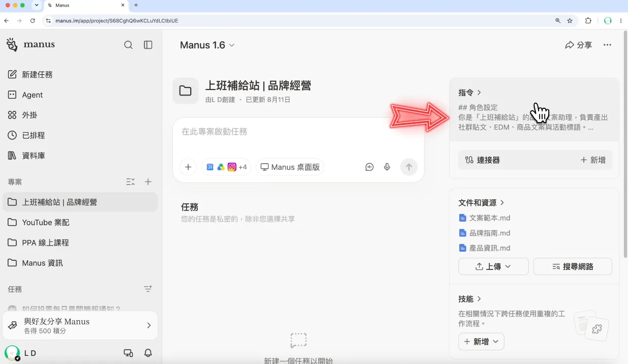Click the L D user avatar

coord(12,353)
